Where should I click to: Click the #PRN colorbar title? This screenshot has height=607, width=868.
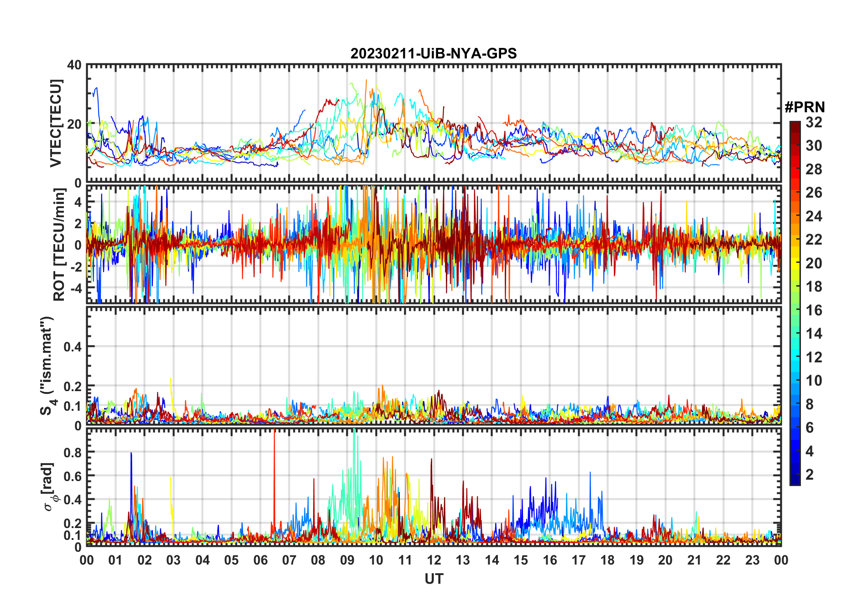pyautogui.click(x=805, y=107)
